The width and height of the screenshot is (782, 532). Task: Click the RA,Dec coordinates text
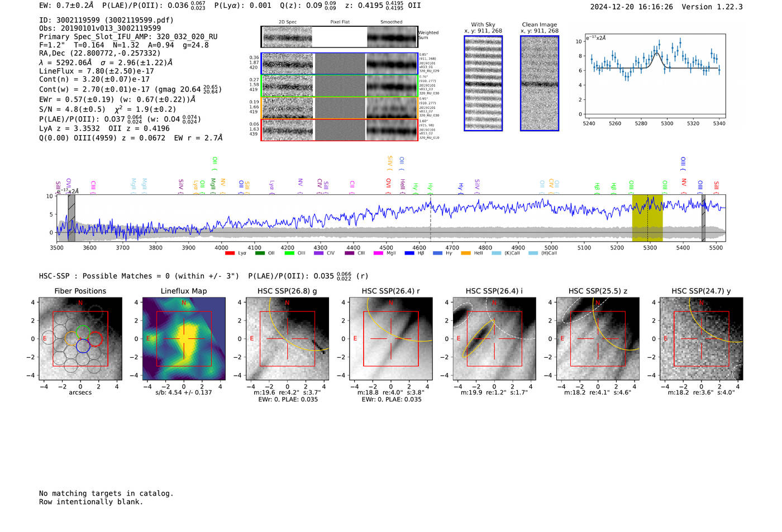coord(99,54)
